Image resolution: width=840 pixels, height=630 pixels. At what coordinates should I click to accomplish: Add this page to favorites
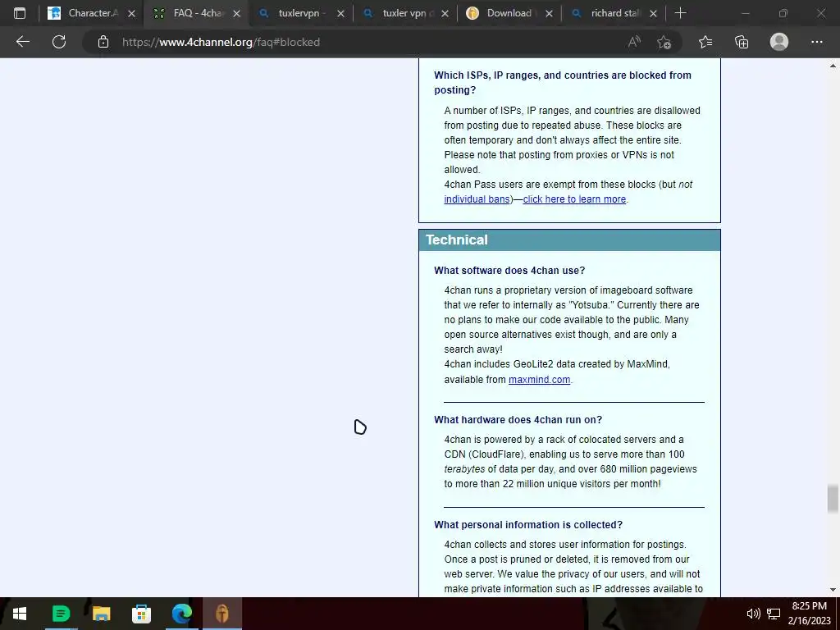click(x=664, y=42)
